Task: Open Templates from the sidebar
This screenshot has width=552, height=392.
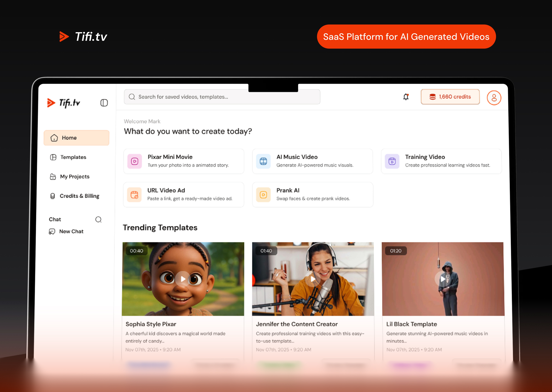Action: point(73,157)
